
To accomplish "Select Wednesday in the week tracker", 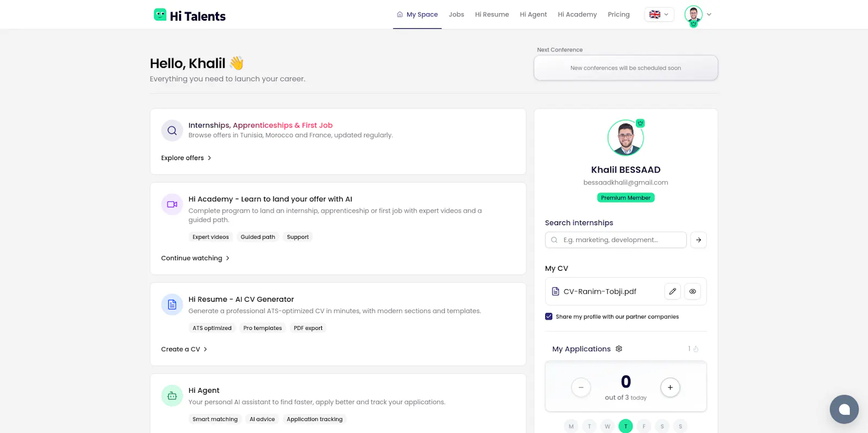I will point(608,426).
